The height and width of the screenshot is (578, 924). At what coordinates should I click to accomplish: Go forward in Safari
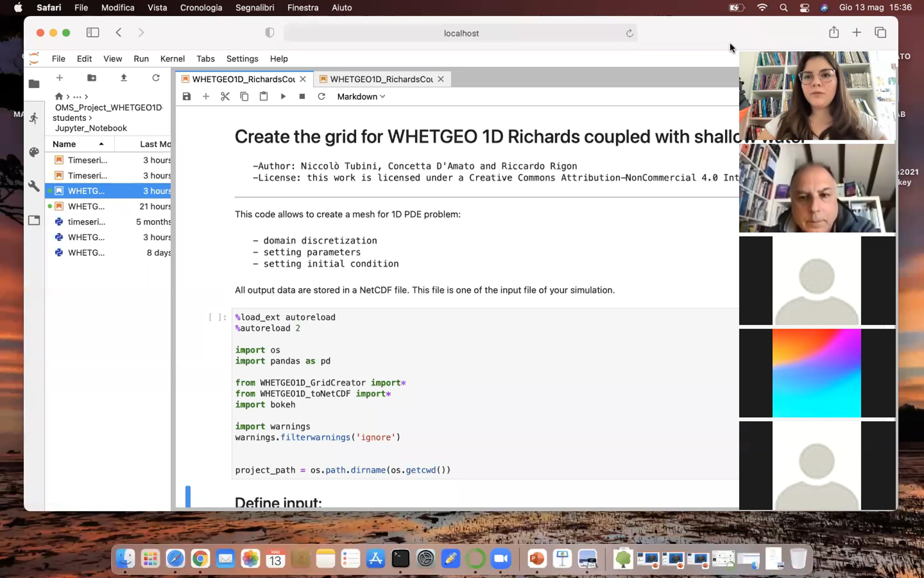(141, 33)
